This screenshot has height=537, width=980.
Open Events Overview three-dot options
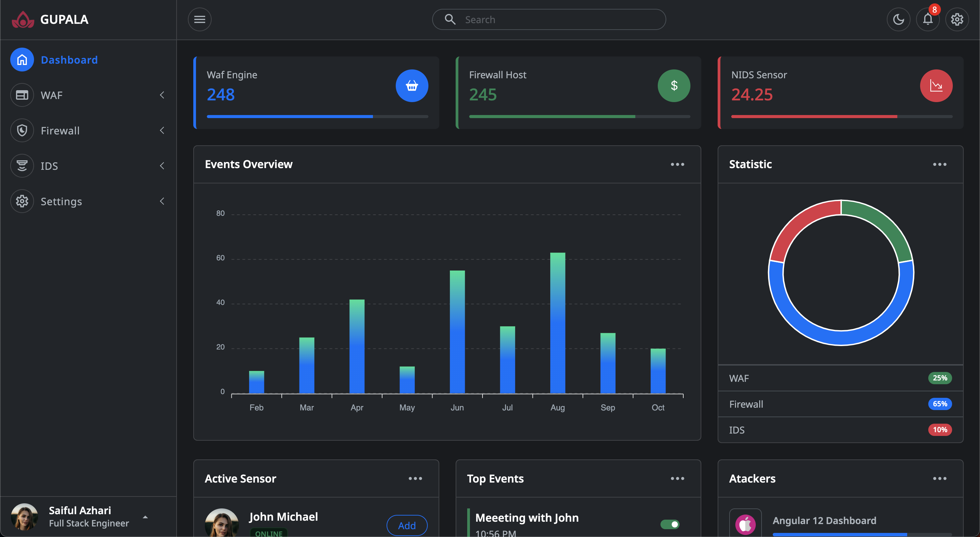(677, 164)
